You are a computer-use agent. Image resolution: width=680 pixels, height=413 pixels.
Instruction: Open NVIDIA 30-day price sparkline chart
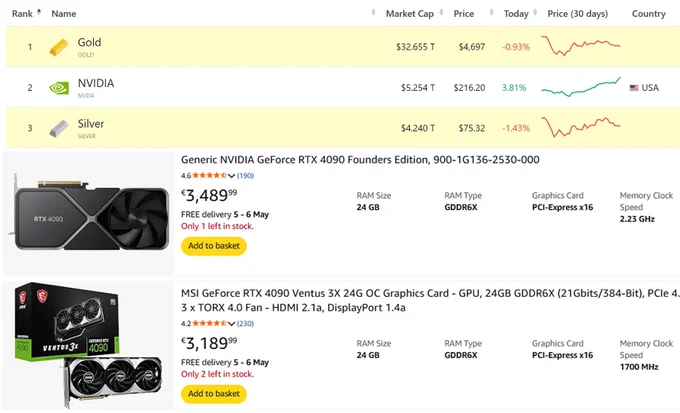581,87
